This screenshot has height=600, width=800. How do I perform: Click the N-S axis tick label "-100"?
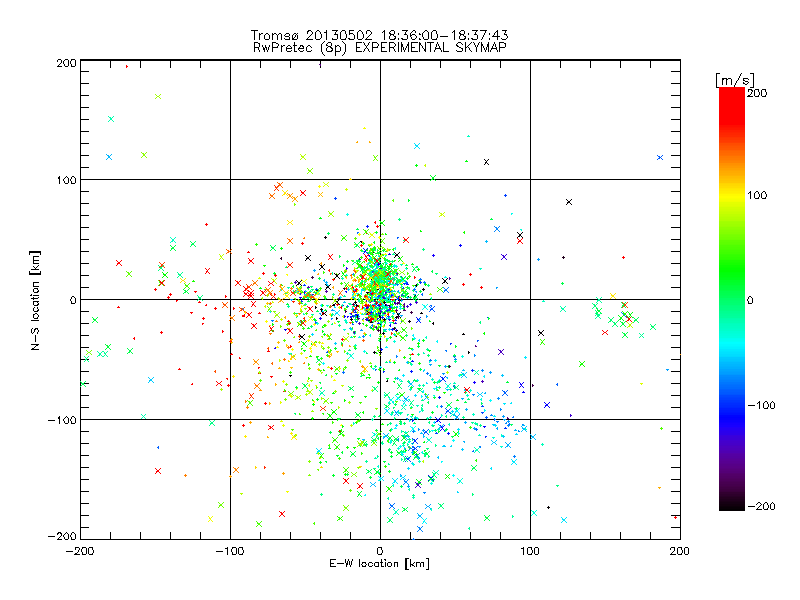[62, 420]
